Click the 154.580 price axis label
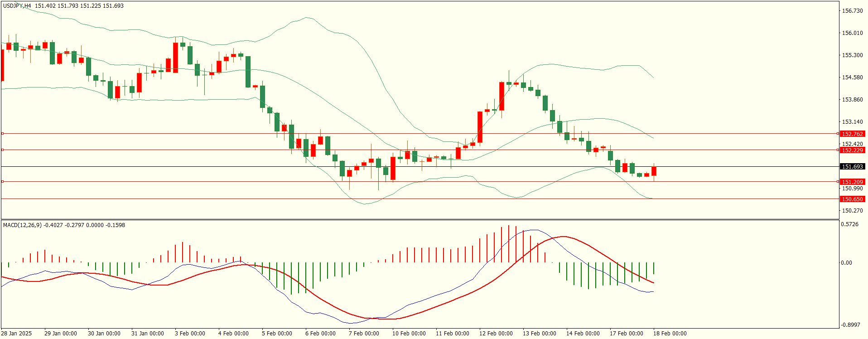This screenshot has width=868, height=339. point(852,77)
